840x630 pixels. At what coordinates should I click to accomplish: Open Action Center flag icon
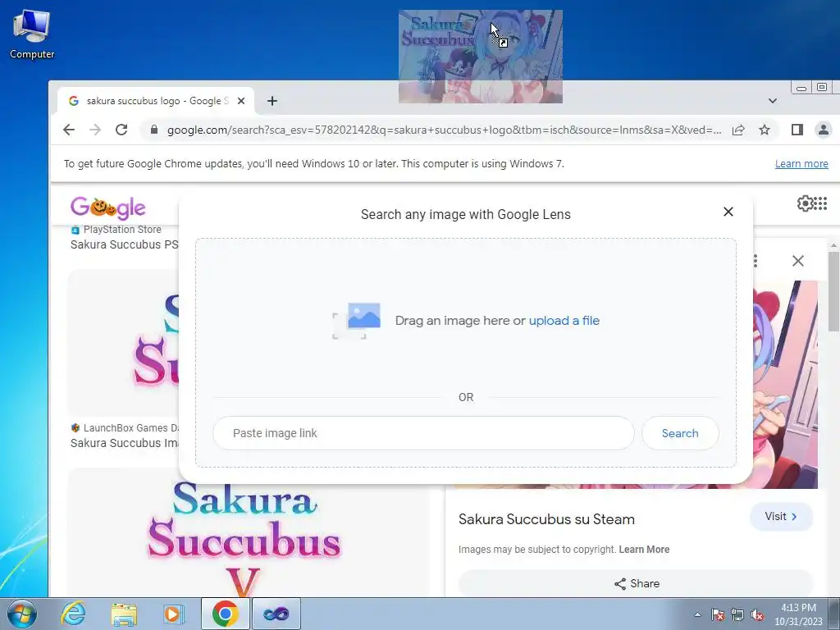point(718,614)
